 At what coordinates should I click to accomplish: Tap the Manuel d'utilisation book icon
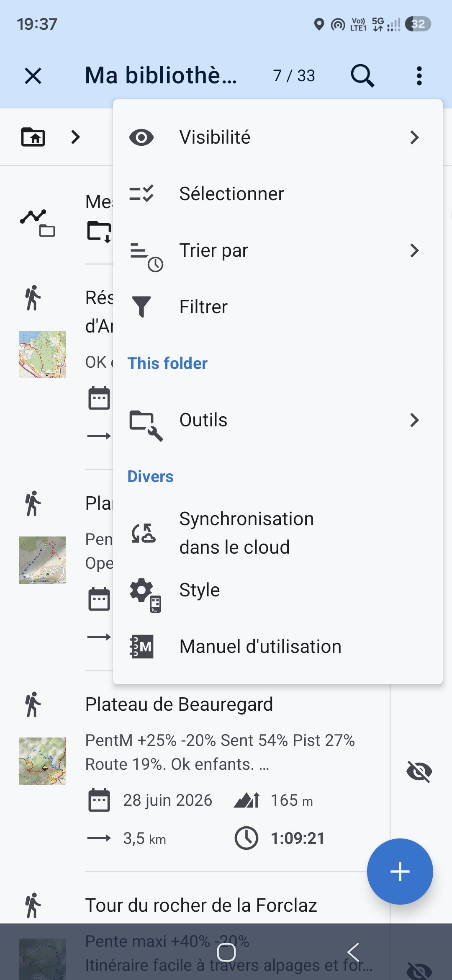click(x=141, y=646)
